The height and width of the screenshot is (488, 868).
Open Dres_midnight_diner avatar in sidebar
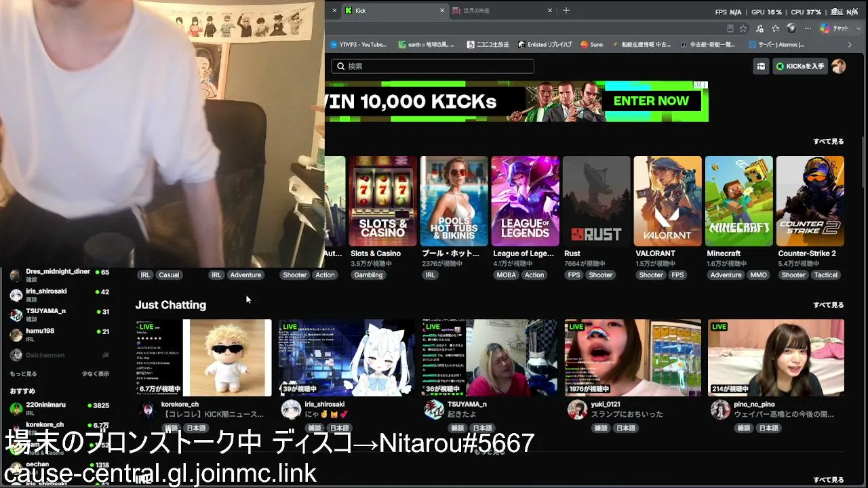coord(16,274)
